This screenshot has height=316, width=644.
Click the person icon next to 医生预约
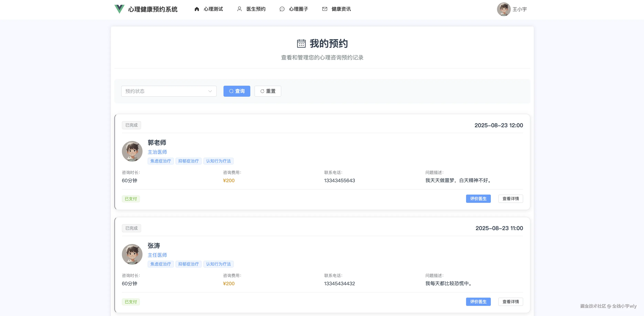239,9
